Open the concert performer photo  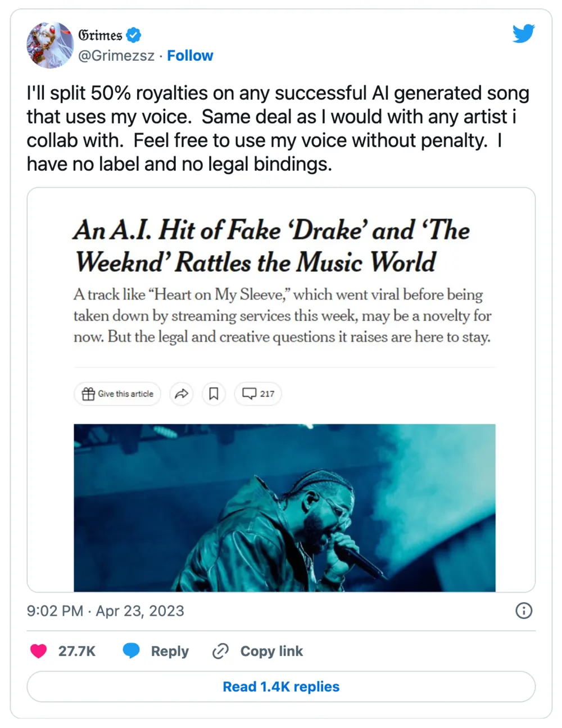pyautogui.click(x=284, y=507)
